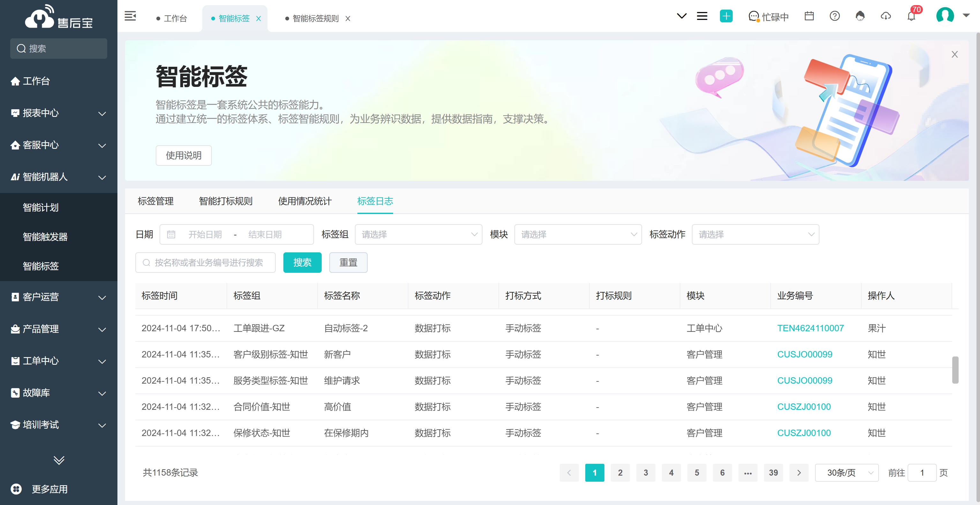The image size is (980, 505).
Task: Open the tab list dropdown arrow
Action: pos(682,16)
